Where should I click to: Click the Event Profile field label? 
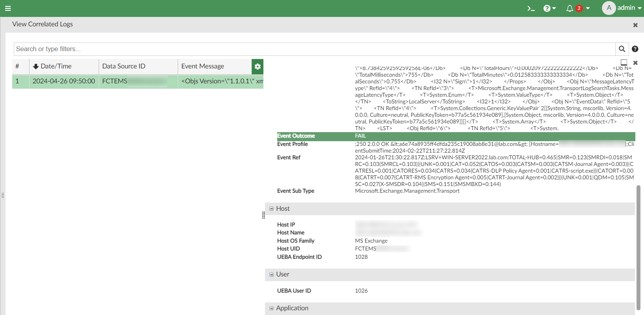[x=293, y=144]
